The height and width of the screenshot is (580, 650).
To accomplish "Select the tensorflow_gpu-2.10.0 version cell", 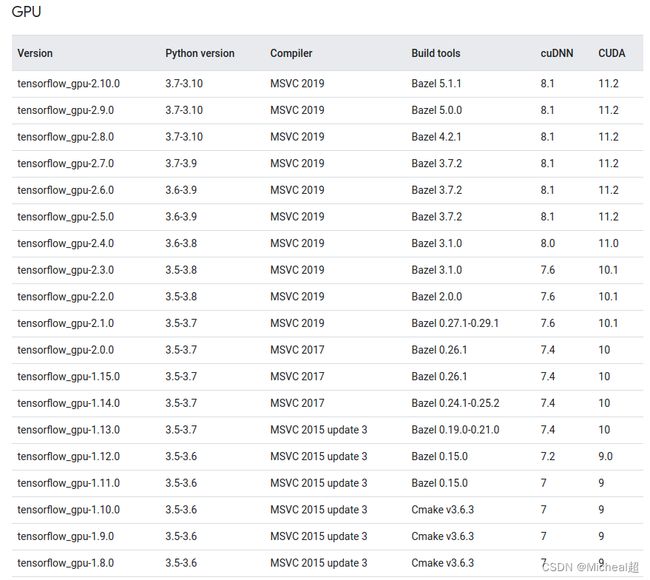I will point(68,84).
